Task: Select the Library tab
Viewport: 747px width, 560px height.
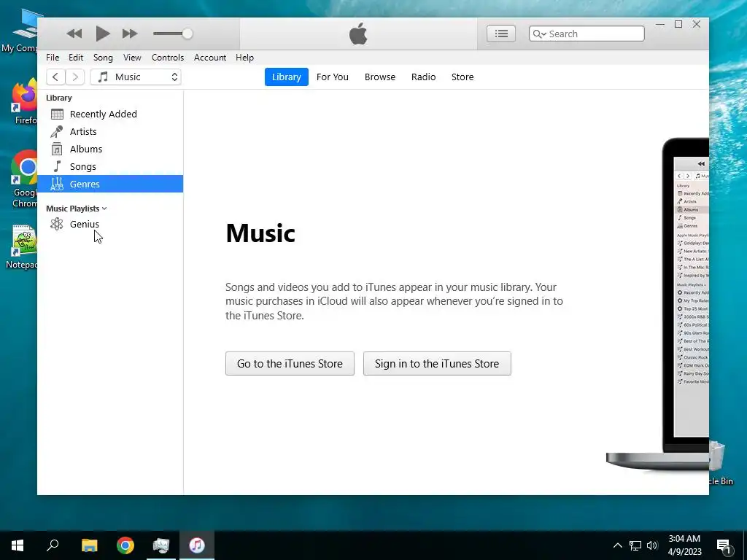Action: pos(286,77)
